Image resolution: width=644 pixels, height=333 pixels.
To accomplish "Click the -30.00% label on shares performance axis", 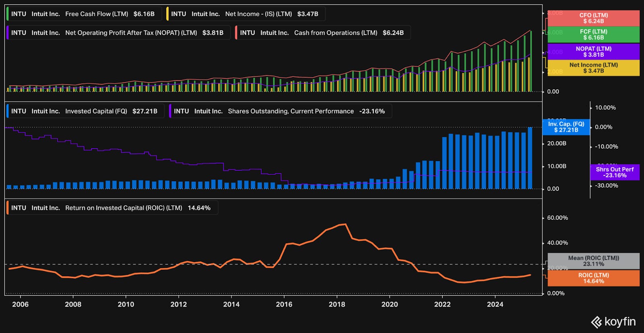I will (607, 186).
